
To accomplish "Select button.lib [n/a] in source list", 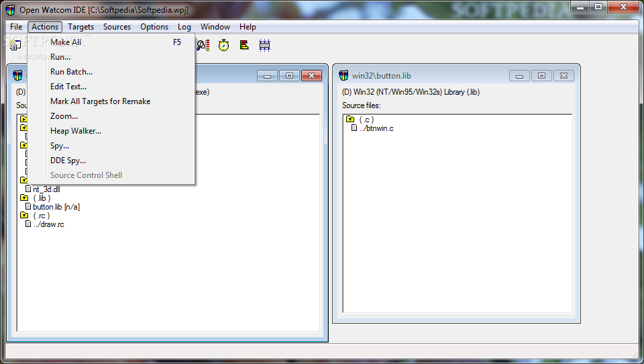I will (x=56, y=206).
